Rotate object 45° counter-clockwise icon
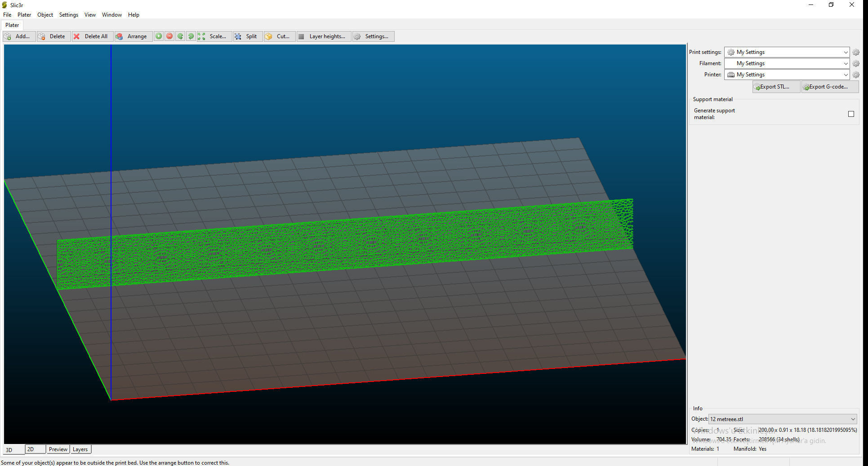The width and height of the screenshot is (868, 466). [180, 36]
